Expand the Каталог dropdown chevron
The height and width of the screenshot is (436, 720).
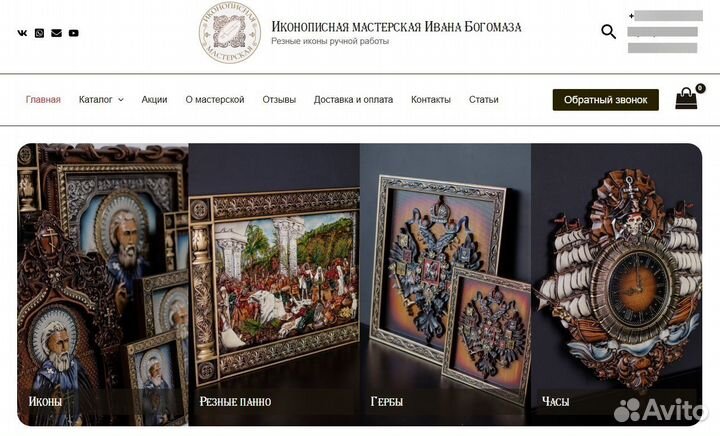(121, 100)
